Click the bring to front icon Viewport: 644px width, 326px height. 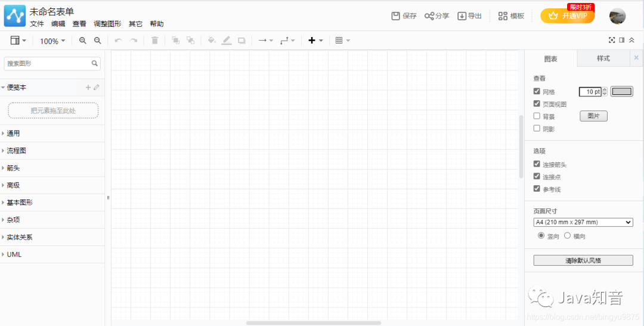[175, 40]
